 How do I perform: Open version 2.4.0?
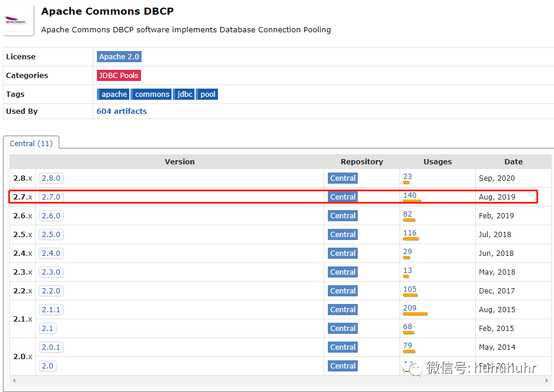pyautogui.click(x=51, y=254)
